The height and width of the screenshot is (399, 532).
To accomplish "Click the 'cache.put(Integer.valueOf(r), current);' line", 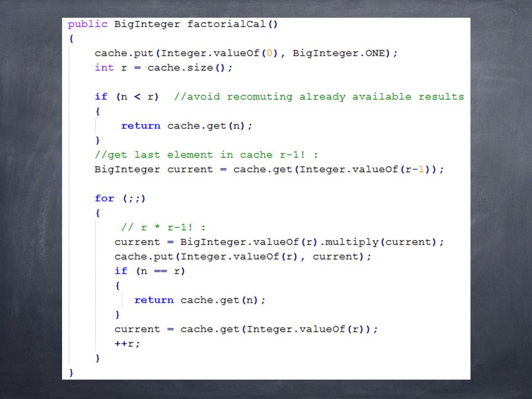I will (x=243, y=257).
